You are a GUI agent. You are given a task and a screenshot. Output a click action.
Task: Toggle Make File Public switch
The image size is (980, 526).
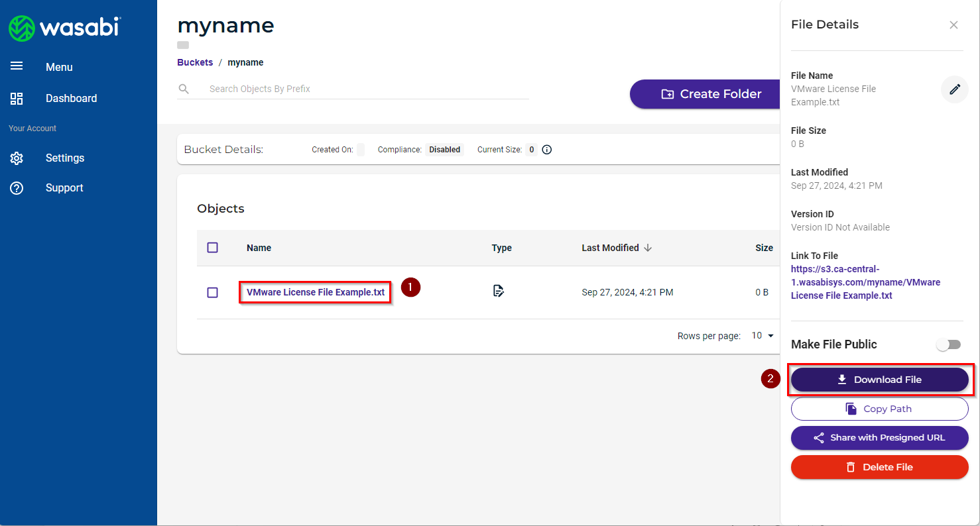(x=948, y=344)
